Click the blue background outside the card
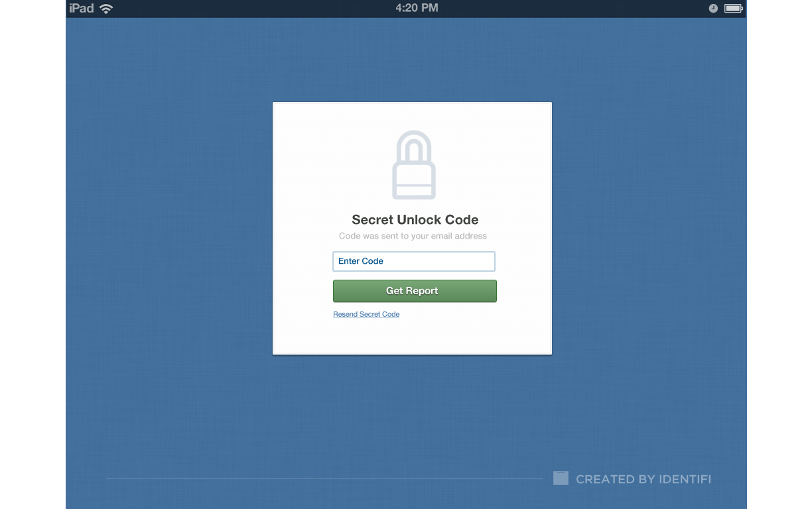The image size is (812, 509). point(172,265)
